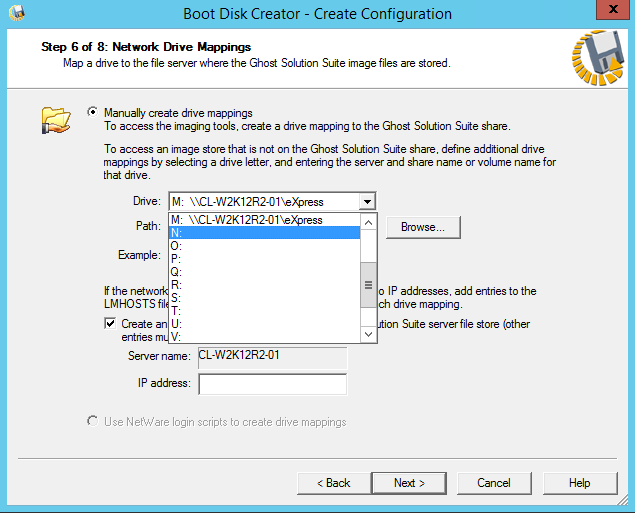Select drive letter O: in list
Viewport: 635px width, 513px height.
point(264,246)
